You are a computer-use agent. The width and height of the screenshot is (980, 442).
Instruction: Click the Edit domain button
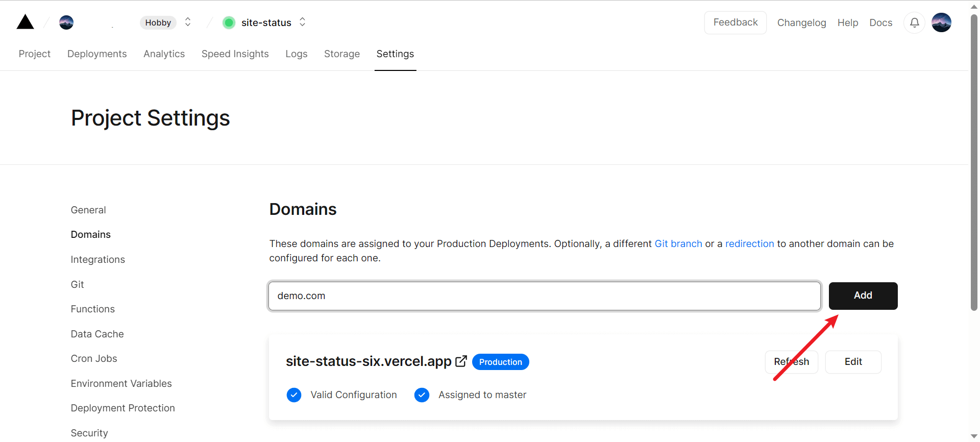click(x=853, y=362)
